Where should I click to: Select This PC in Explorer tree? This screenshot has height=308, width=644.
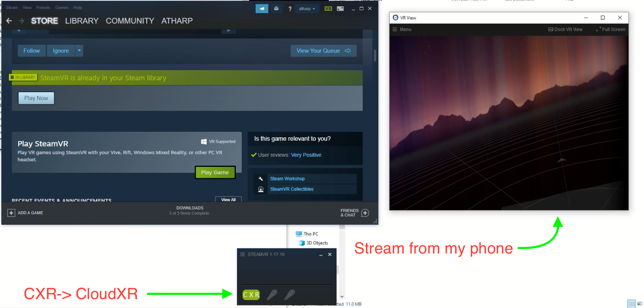311,234
